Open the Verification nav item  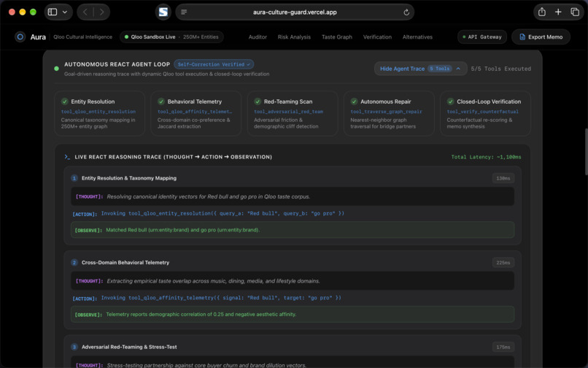(377, 37)
